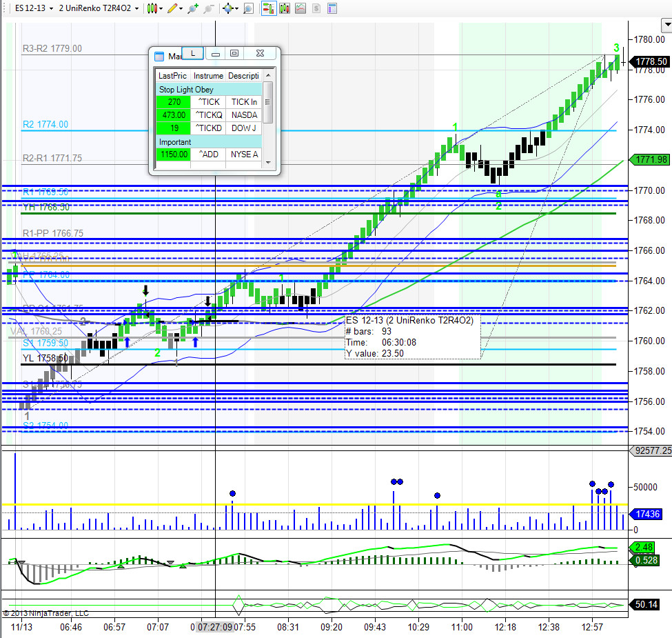Select the ^TICKD instrument cell
672x638 pixels.
pyautogui.click(x=208, y=128)
